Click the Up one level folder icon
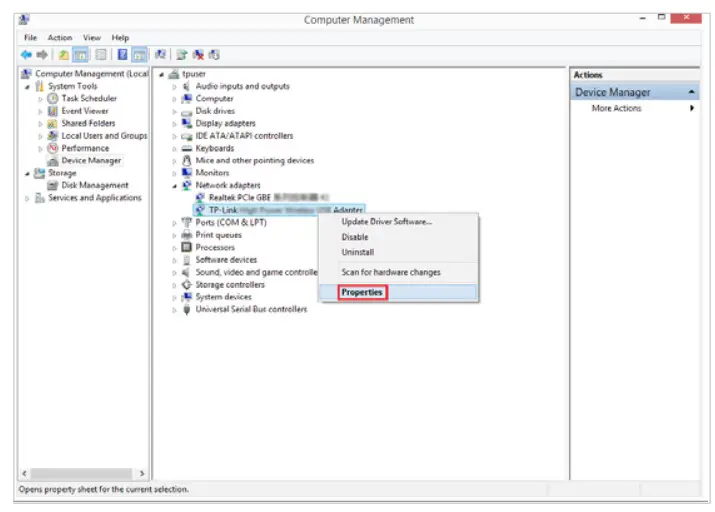 point(63,55)
